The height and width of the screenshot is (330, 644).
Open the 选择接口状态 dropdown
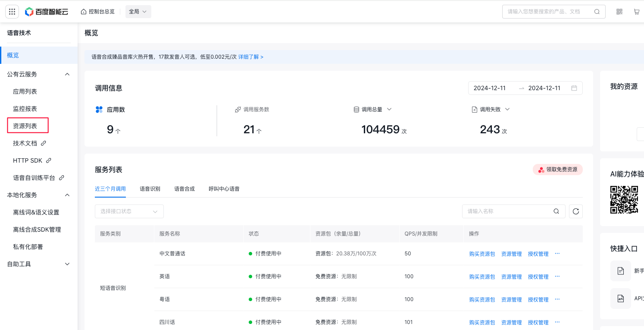coord(129,211)
